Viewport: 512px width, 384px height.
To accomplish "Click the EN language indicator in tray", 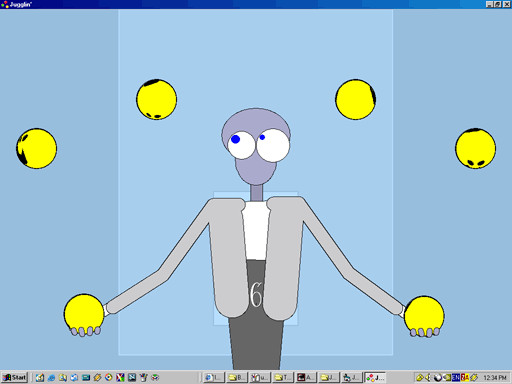I will (456, 377).
